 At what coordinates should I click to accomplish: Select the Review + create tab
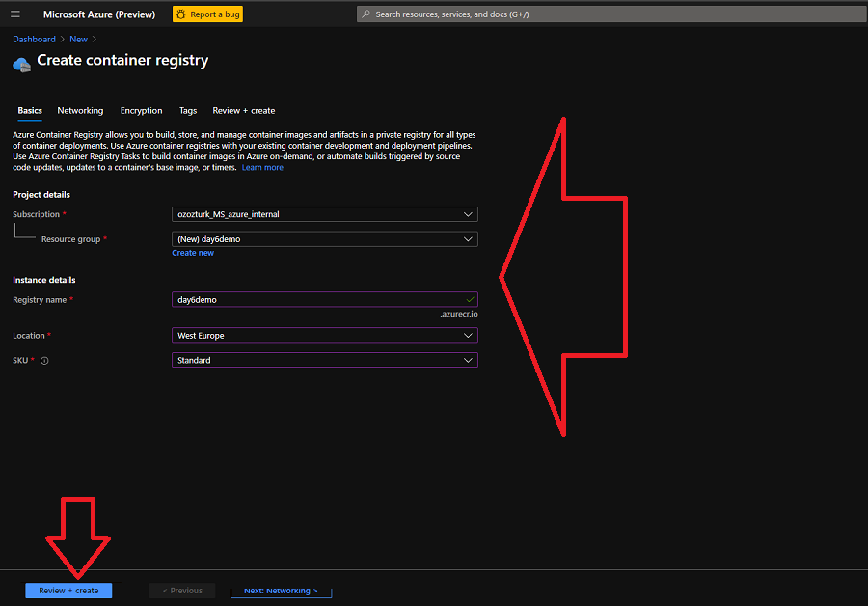[243, 111]
